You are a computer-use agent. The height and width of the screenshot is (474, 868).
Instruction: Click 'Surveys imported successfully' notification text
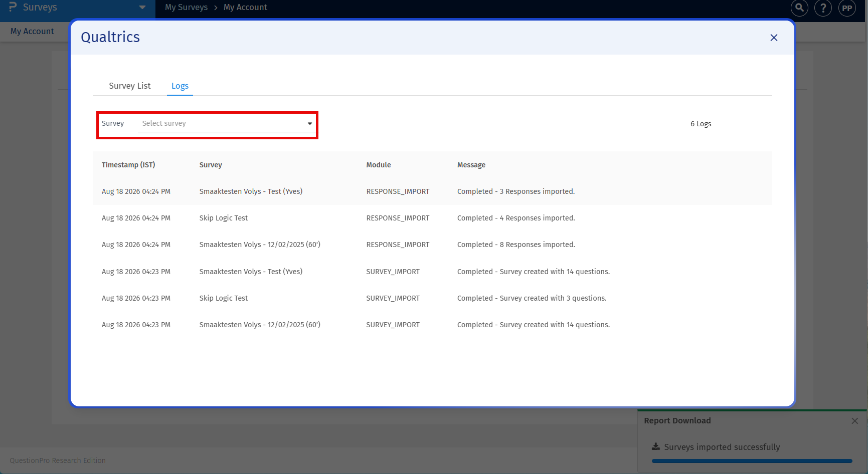pyautogui.click(x=722, y=447)
